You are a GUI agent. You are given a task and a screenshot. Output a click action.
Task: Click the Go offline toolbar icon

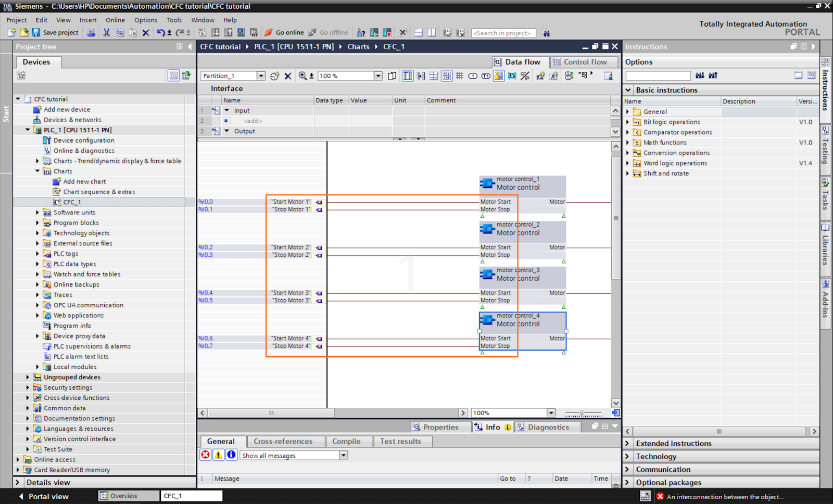pos(329,32)
